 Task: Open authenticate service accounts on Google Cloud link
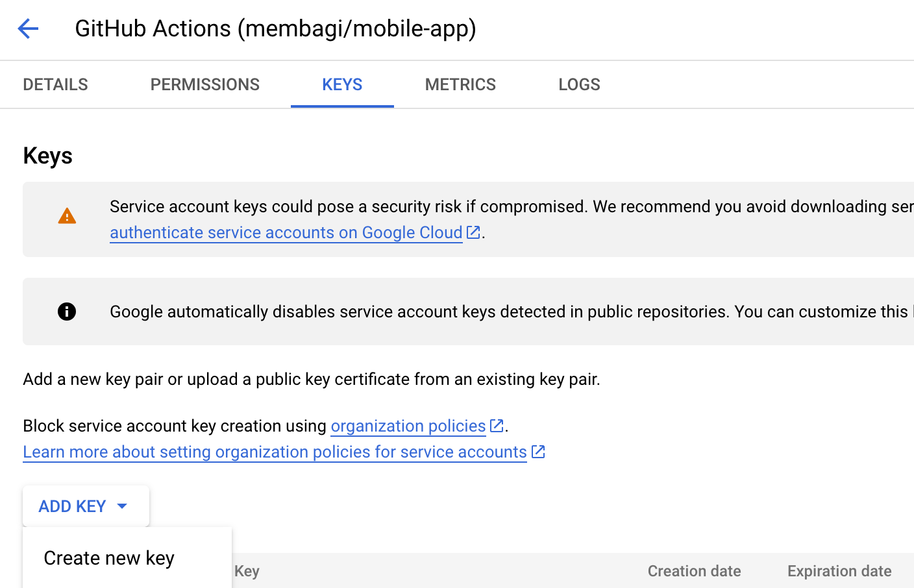point(286,232)
